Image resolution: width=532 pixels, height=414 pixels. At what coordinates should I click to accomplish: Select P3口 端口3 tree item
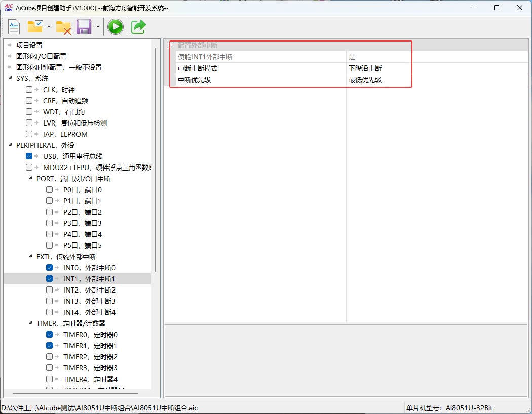click(83, 223)
